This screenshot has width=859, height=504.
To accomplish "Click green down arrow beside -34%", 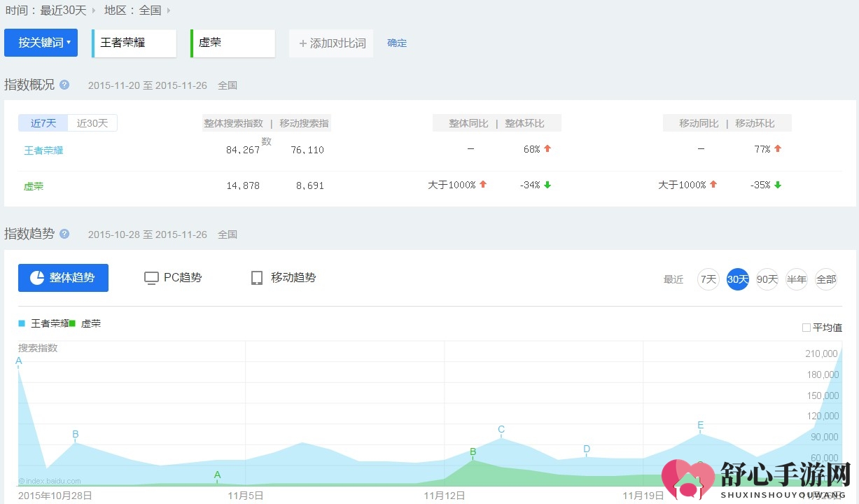I will coord(547,185).
